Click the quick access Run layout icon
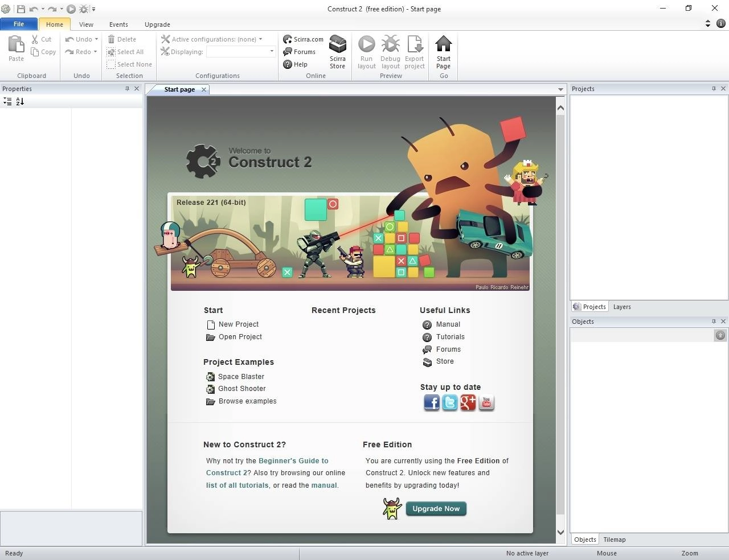Viewport: 729px width, 560px height. coord(71,9)
